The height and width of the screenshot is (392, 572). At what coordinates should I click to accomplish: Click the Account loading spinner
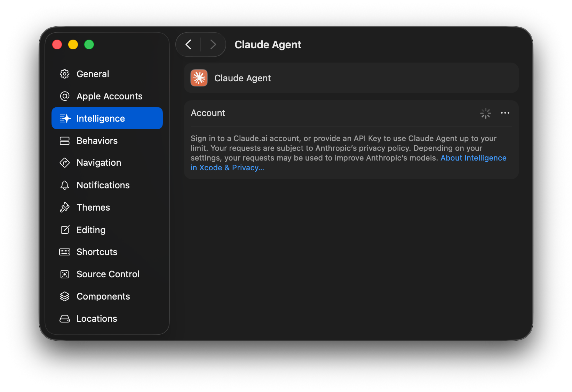coord(486,113)
